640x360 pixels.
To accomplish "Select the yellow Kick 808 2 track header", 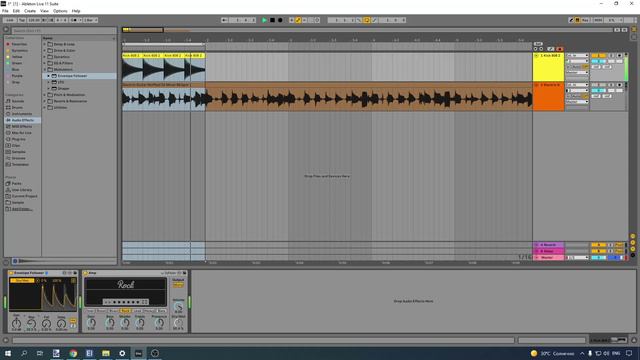I will (x=548, y=67).
